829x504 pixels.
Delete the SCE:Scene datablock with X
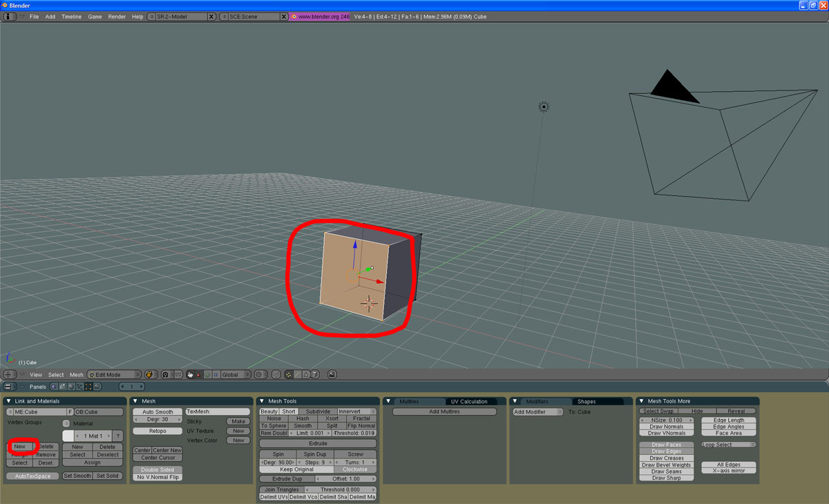284,16
